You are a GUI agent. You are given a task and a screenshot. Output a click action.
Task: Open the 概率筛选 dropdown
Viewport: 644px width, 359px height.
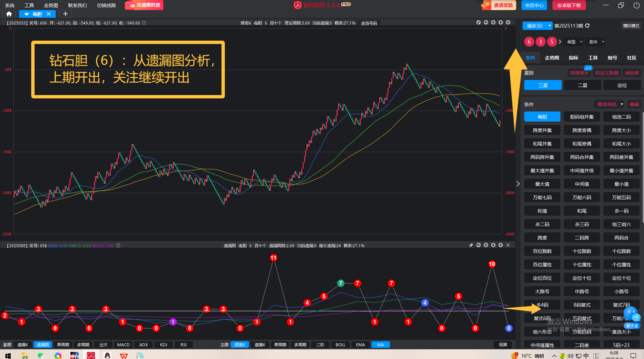pos(609,104)
